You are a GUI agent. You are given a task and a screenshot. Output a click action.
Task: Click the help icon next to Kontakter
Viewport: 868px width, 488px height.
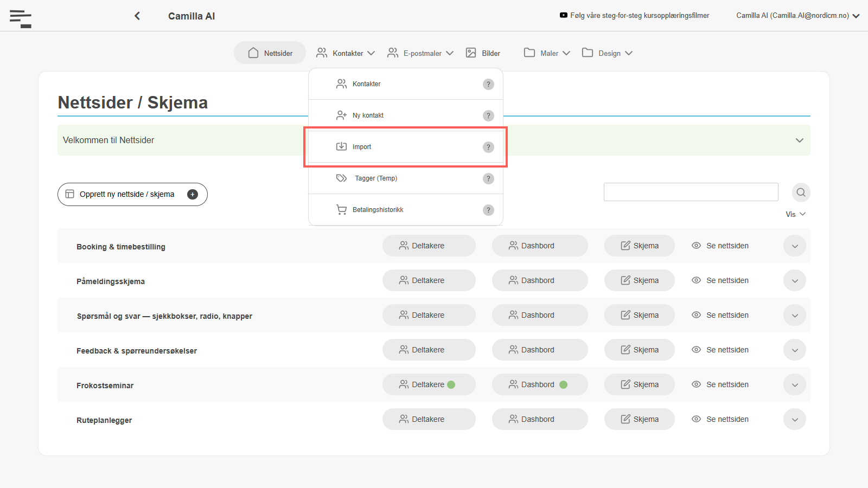tap(488, 84)
